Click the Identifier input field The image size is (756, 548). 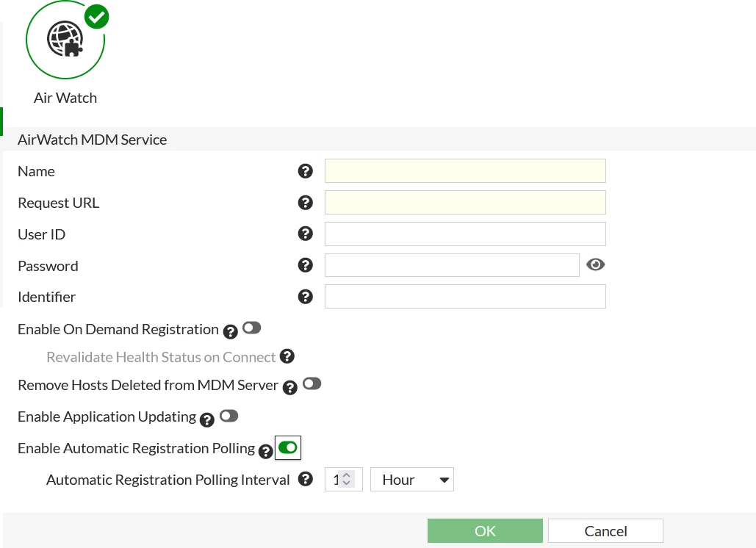pos(465,297)
